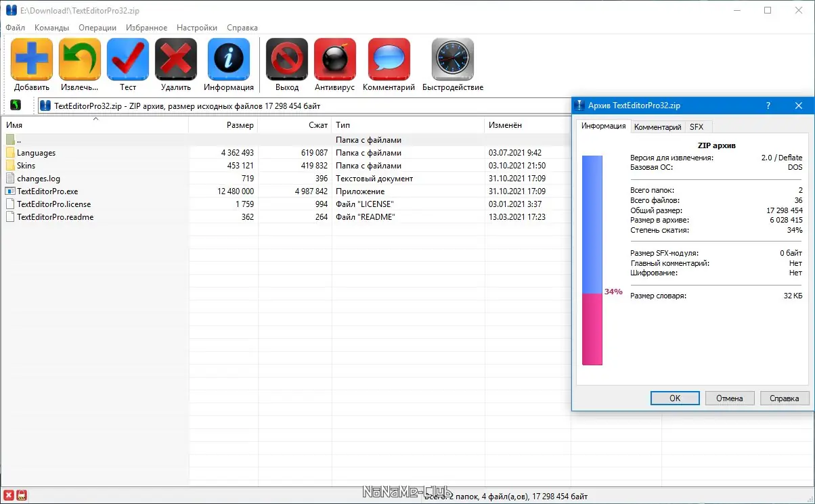The image size is (815, 504).
Task: Click Отмена to cancel the dialog
Action: [730, 398]
